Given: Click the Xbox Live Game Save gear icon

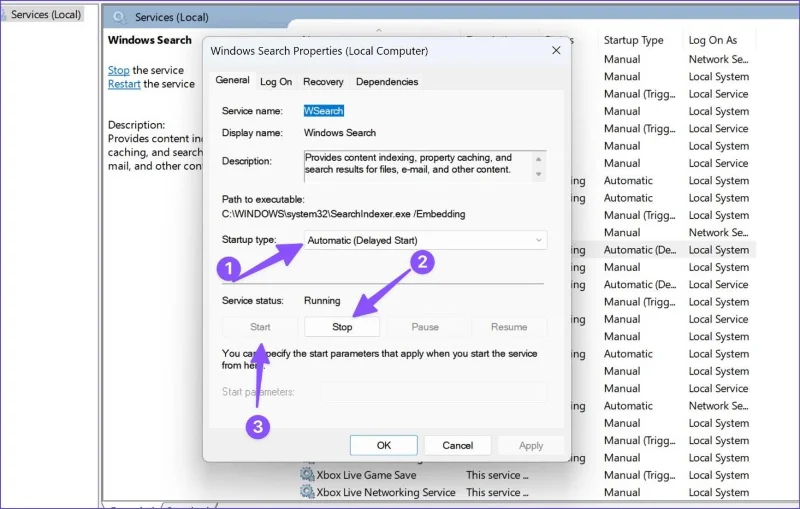Looking at the screenshot, I should click(307, 475).
